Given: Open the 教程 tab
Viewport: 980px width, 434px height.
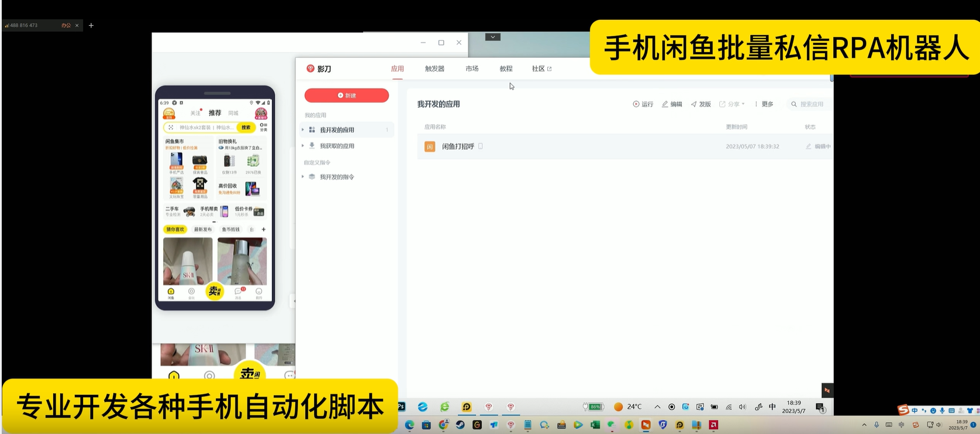Looking at the screenshot, I should pos(506,68).
